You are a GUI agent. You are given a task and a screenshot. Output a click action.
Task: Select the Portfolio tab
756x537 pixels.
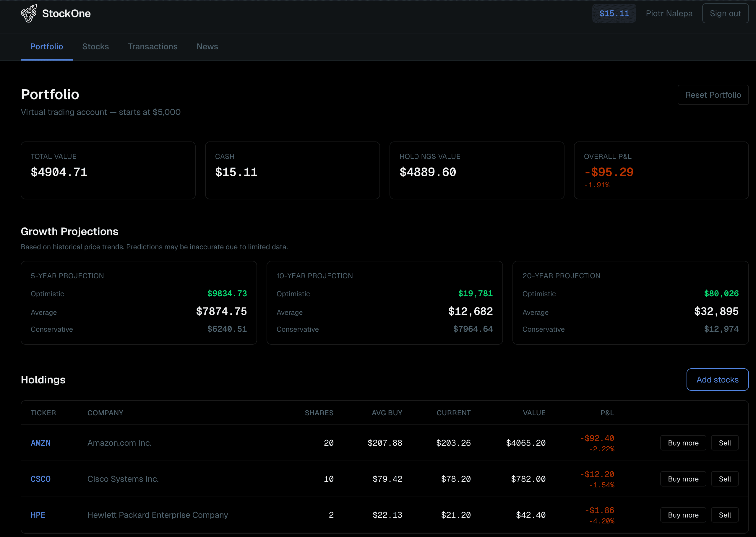tap(46, 47)
